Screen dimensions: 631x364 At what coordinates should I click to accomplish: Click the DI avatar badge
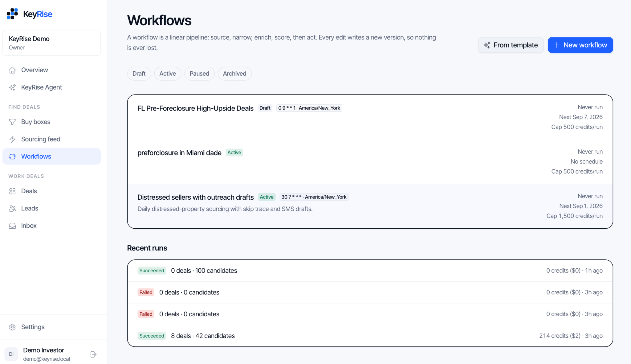tap(11, 354)
